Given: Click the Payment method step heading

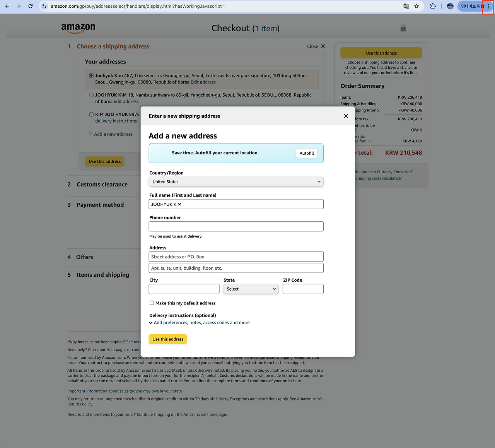Looking at the screenshot, I should coord(100,205).
